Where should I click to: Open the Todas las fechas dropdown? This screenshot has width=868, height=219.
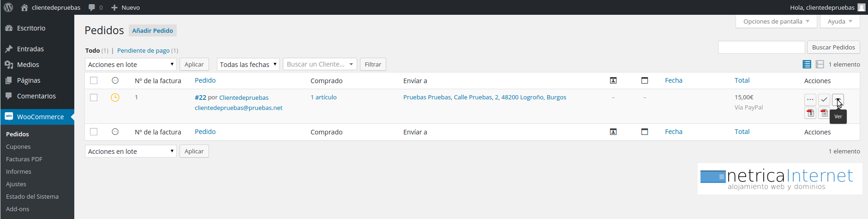coord(248,64)
